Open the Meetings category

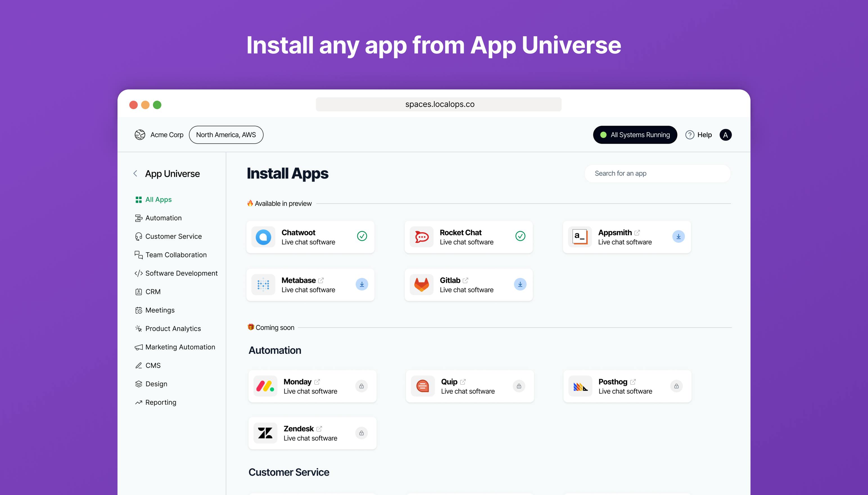tap(155, 310)
